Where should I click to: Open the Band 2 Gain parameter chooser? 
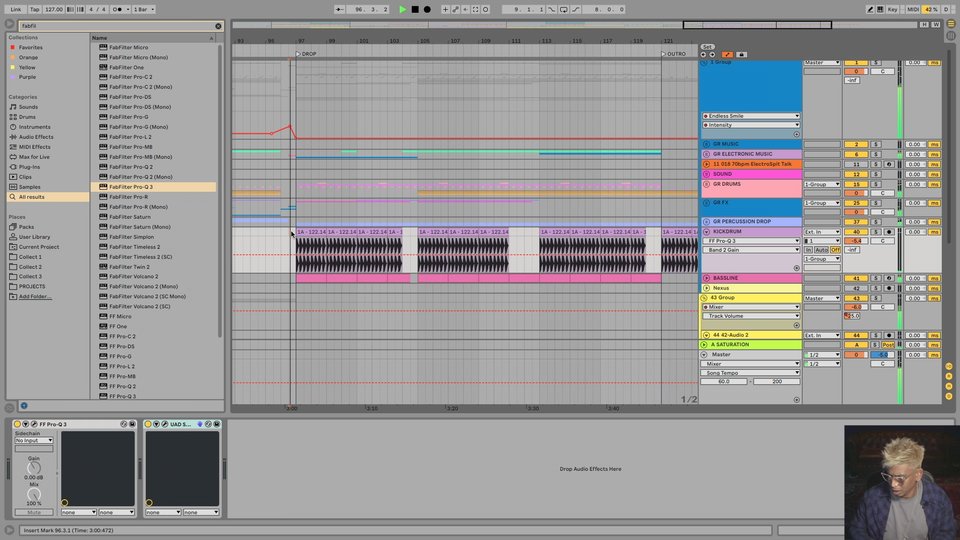click(x=751, y=250)
